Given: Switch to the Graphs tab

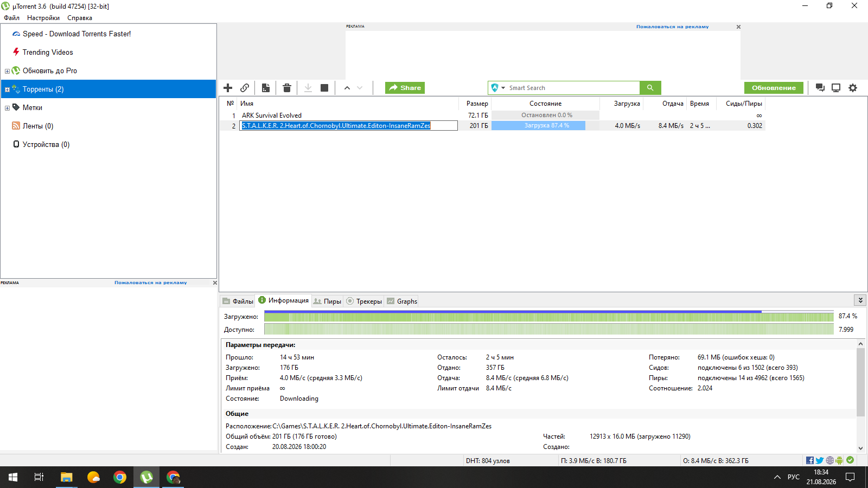Looking at the screenshot, I should [402, 301].
